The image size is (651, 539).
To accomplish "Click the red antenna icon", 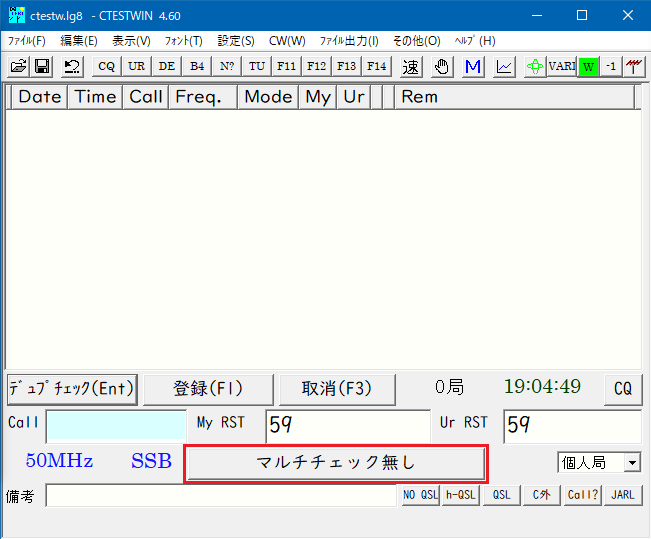I will pyautogui.click(x=633, y=66).
